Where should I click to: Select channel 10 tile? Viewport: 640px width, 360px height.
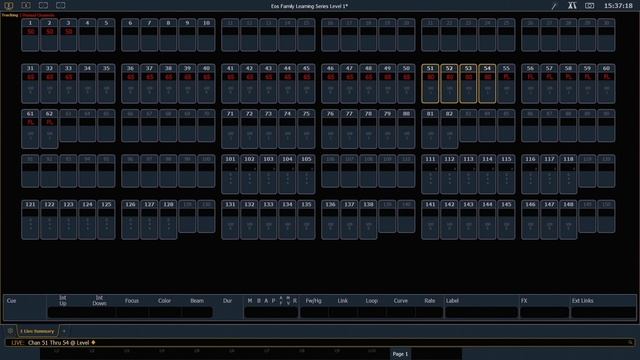coord(206,35)
